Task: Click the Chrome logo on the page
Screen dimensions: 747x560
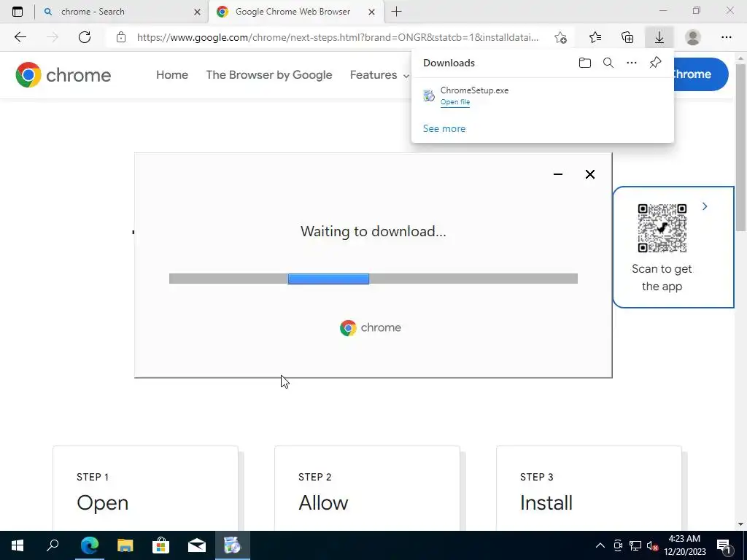Action: pyautogui.click(x=63, y=75)
